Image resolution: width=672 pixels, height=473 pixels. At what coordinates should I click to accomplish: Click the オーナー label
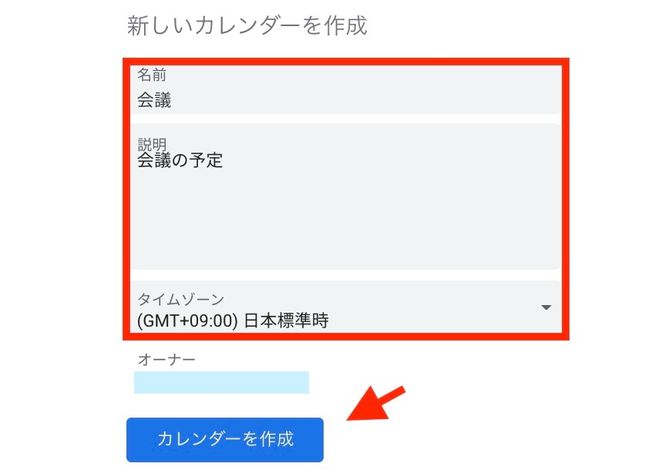(x=166, y=359)
